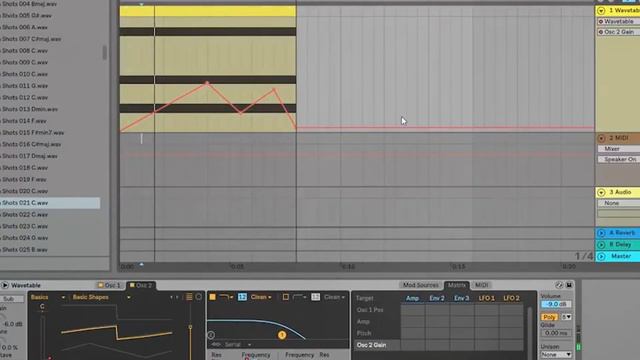Open Wavetable hot-swap preset wrench icon
Image resolution: width=640 pixels, height=360 pixels.
coord(559,285)
